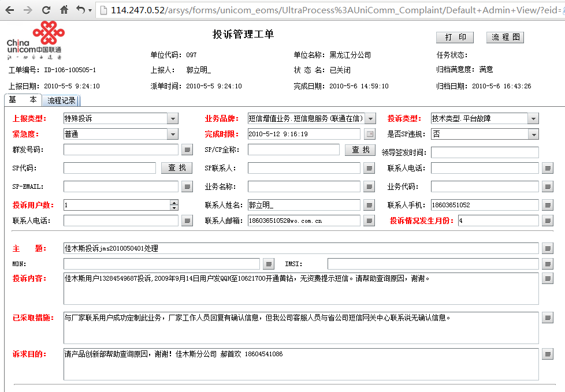This screenshot has width=565, height=392.
Task: Click expand icon beside left 联系人电话 field
Action: pyautogui.click(x=187, y=221)
